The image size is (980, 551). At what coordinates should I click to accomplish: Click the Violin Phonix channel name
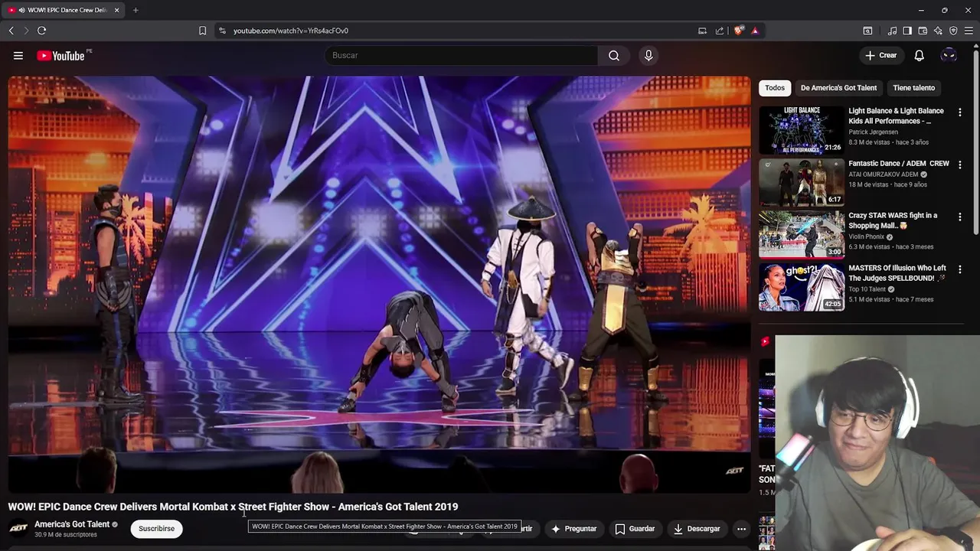click(x=866, y=236)
